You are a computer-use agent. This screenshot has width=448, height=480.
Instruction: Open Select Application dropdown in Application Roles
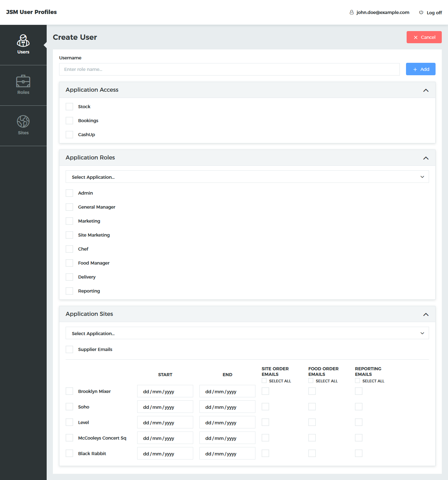247,177
